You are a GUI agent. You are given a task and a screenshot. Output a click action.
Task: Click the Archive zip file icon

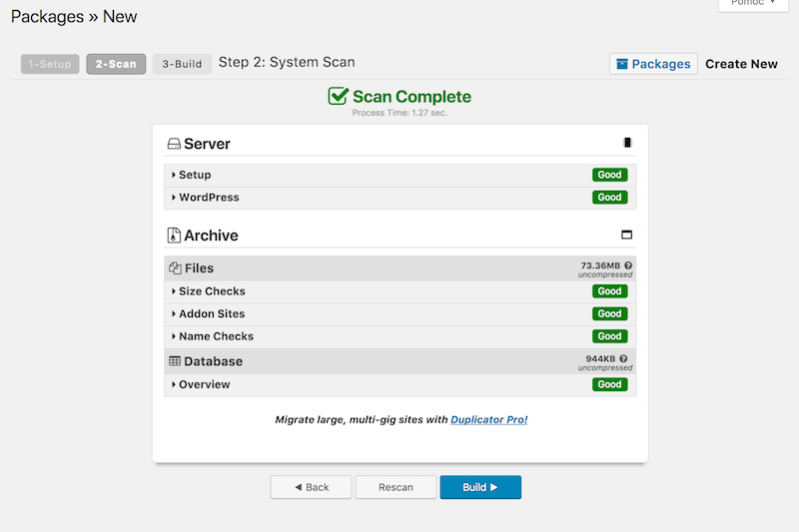[174, 236]
